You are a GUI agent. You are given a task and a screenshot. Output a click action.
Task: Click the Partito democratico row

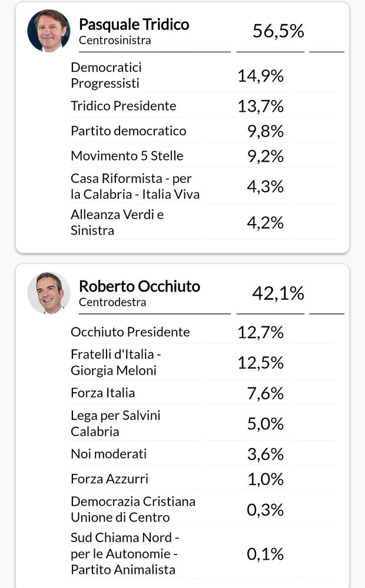[128, 131]
